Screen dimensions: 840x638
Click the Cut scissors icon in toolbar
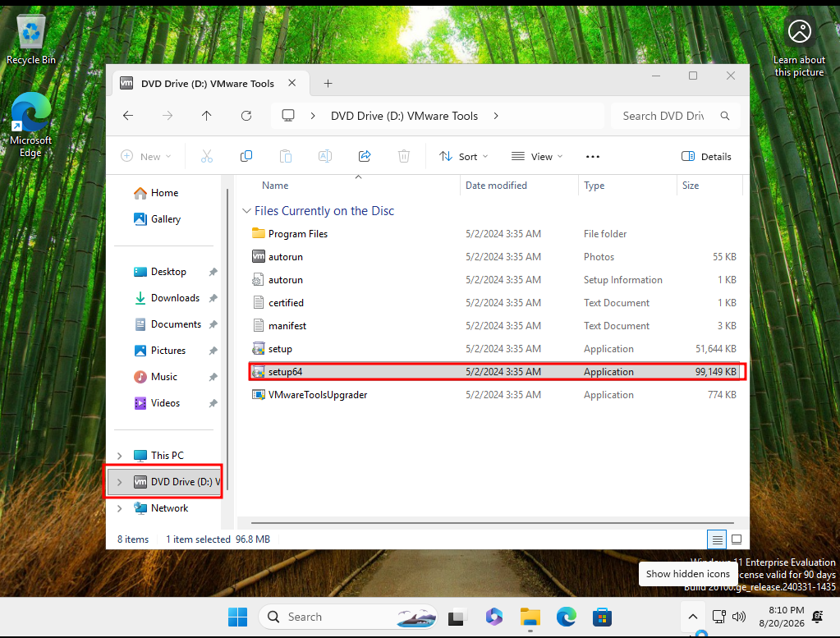(206, 156)
